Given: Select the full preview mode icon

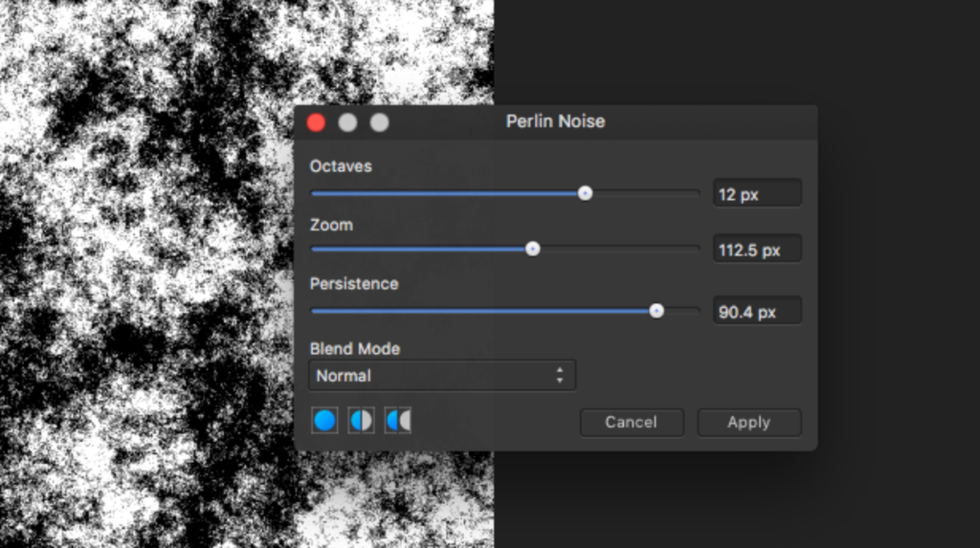Looking at the screenshot, I should [x=324, y=421].
